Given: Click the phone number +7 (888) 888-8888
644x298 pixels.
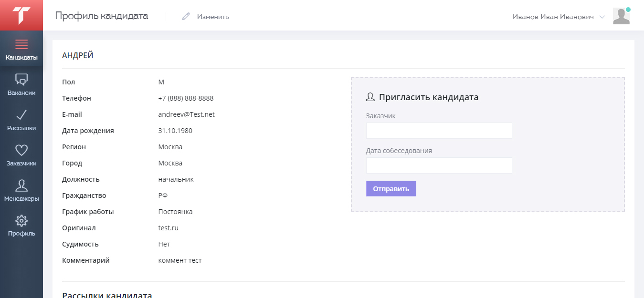Looking at the screenshot, I should pyautogui.click(x=186, y=98).
